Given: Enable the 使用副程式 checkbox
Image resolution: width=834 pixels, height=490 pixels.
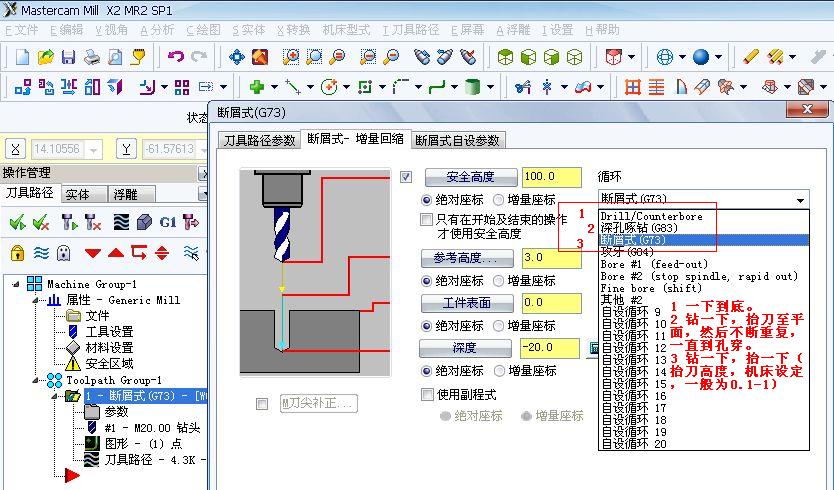Looking at the screenshot, I should [x=427, y=394].
